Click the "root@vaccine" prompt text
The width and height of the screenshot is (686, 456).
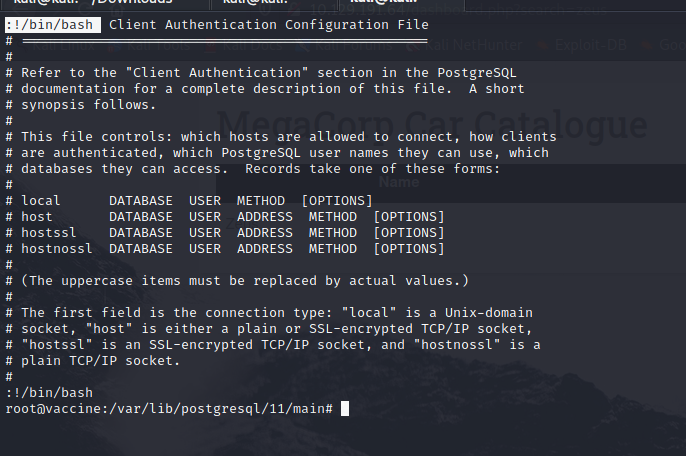(x=53, y=409)
